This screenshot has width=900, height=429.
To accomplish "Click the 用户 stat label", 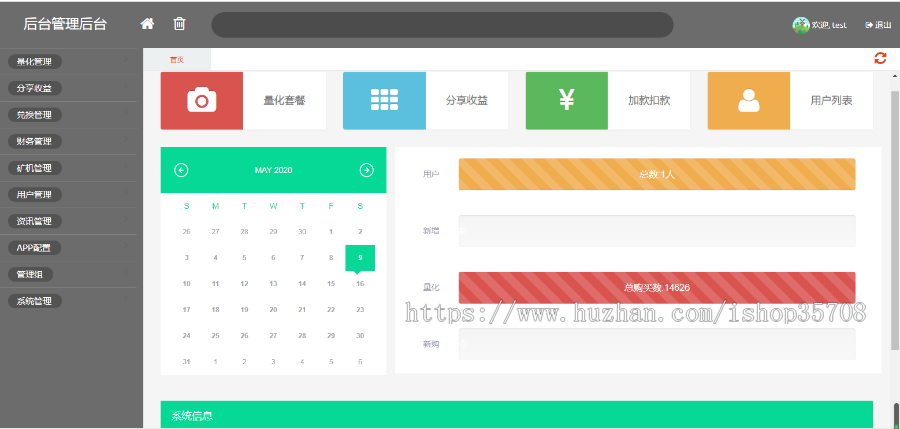I will [431, 174].
